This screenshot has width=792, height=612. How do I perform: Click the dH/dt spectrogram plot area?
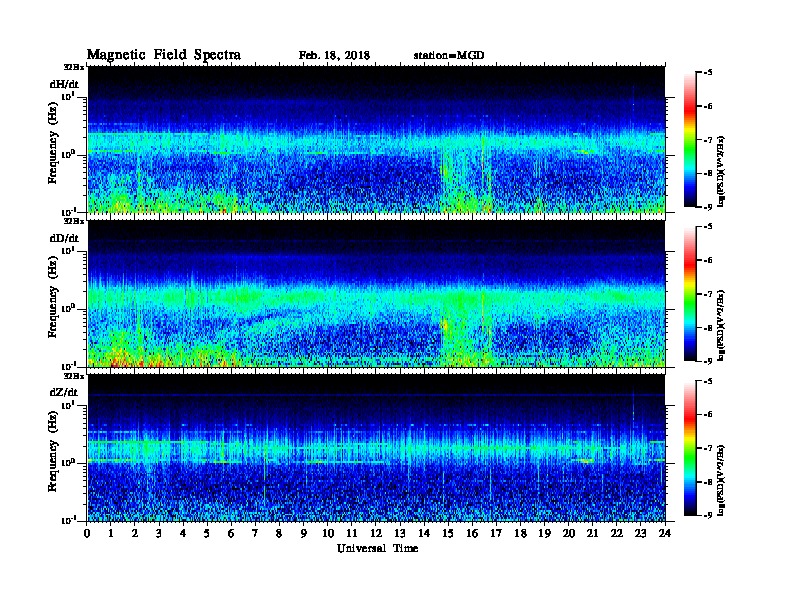(x=376, y=139)
